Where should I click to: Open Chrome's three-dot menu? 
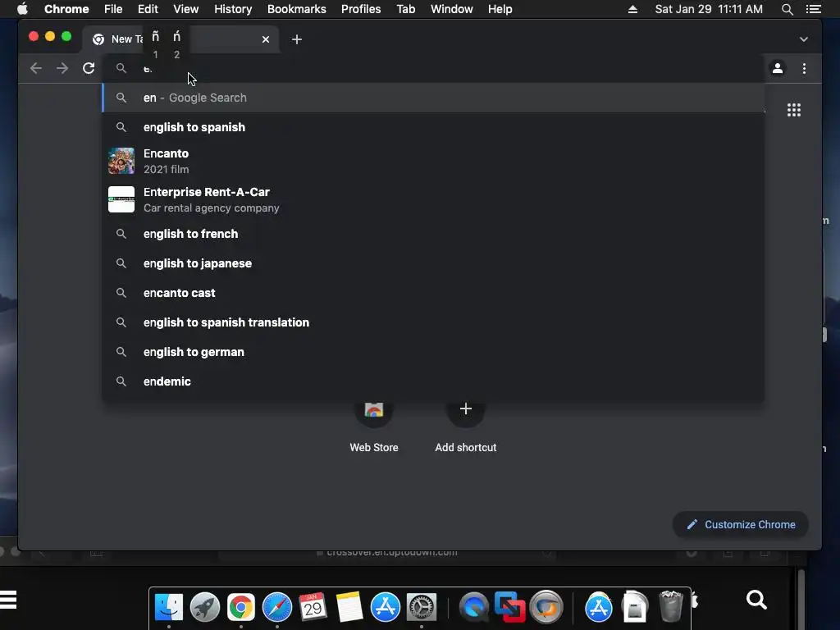(804, 69)
